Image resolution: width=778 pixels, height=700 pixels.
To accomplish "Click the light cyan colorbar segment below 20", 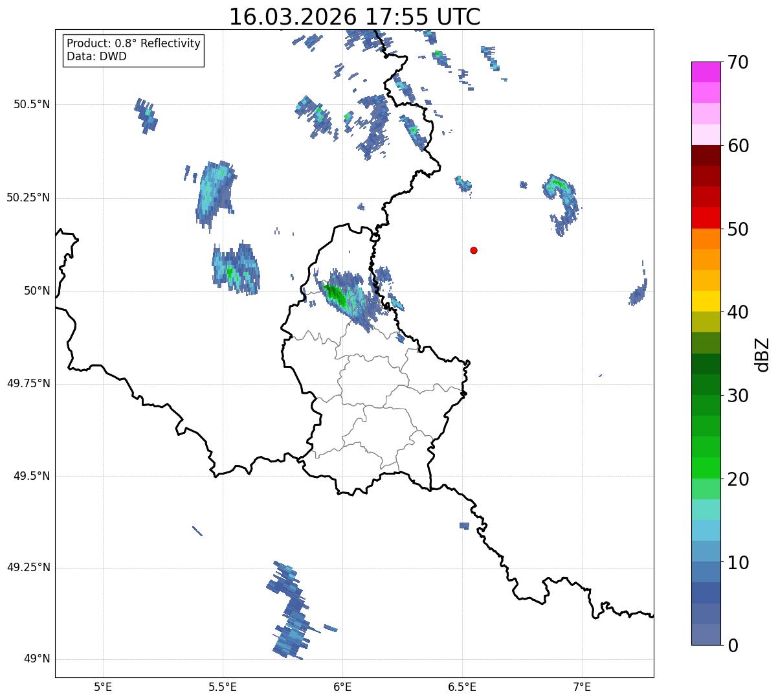I will (x=706, y=510).
